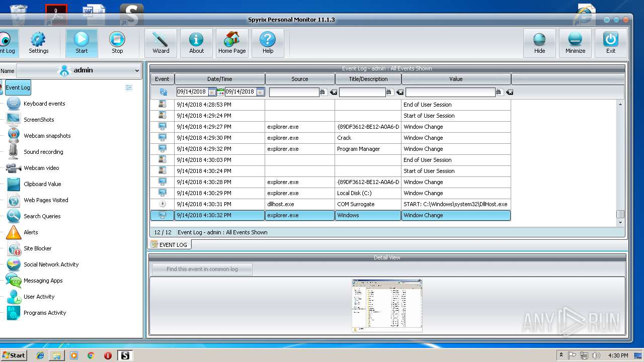Screen dimensions: 644x362
Task: Open Opera from taskbar
Action: pyautogui.click(x=108, y=355)
